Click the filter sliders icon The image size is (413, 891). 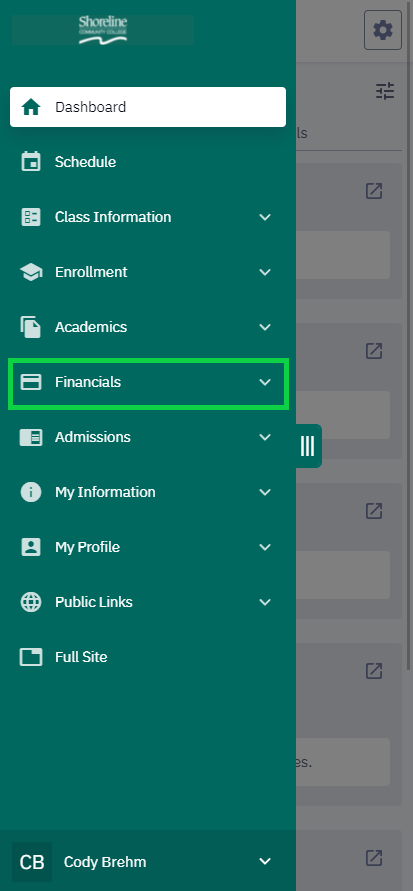385,91
